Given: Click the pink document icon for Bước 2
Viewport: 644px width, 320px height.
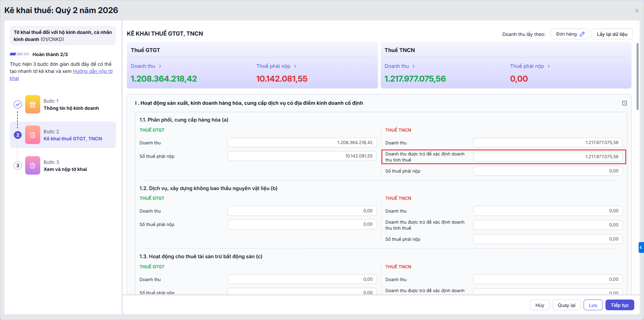Looking at the screenshot, I should click(33, 135).
